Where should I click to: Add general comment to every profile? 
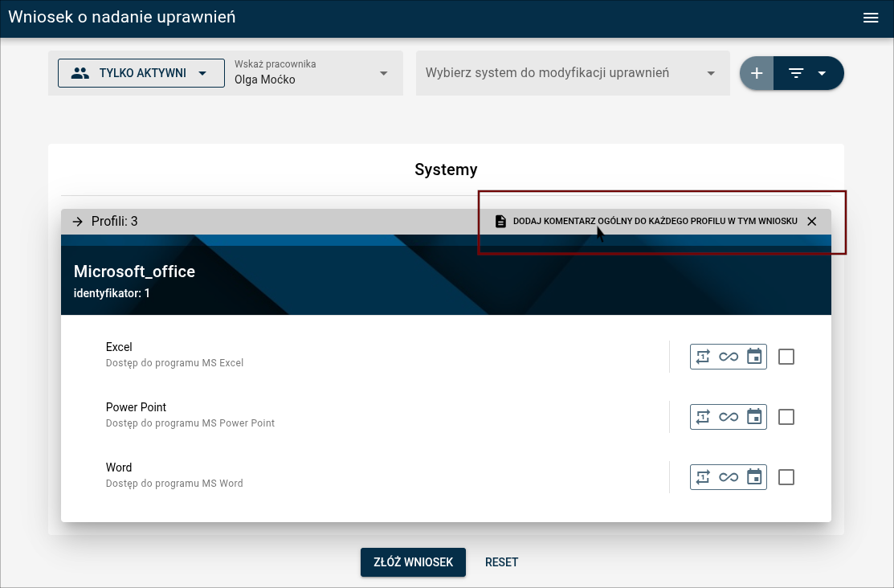click(647, 222)
